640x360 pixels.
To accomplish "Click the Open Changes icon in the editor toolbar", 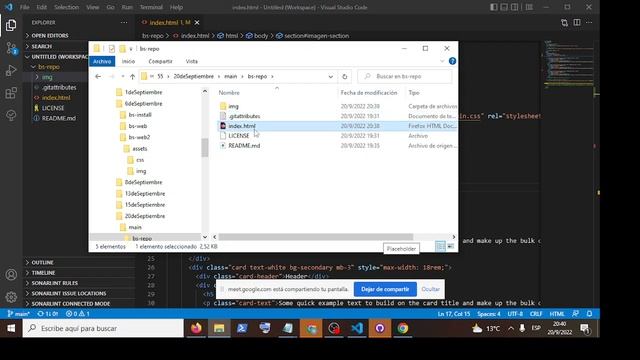I will pyautogui.click(x=564, y=22).
